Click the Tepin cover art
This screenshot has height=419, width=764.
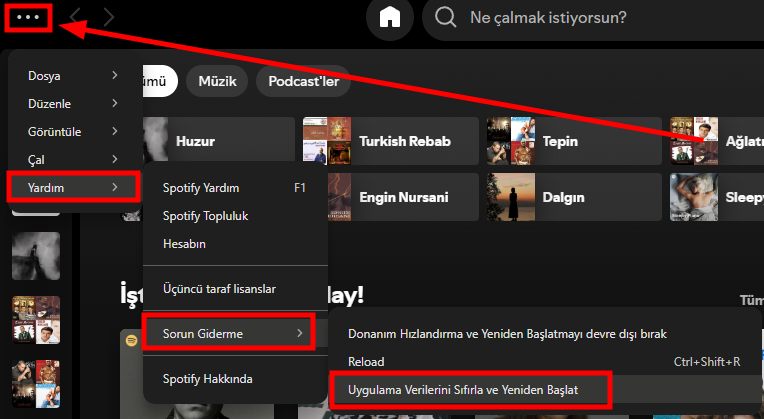[511, 141]
